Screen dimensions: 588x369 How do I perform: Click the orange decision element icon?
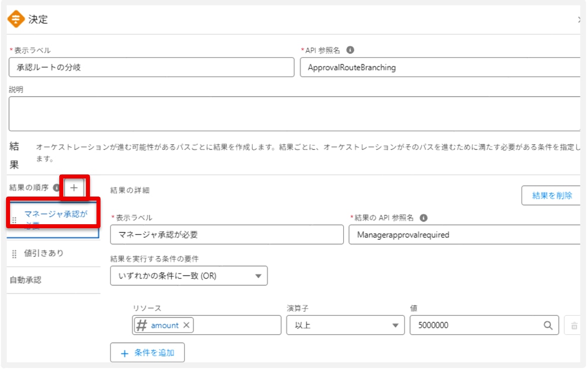(x=17, y=20)
